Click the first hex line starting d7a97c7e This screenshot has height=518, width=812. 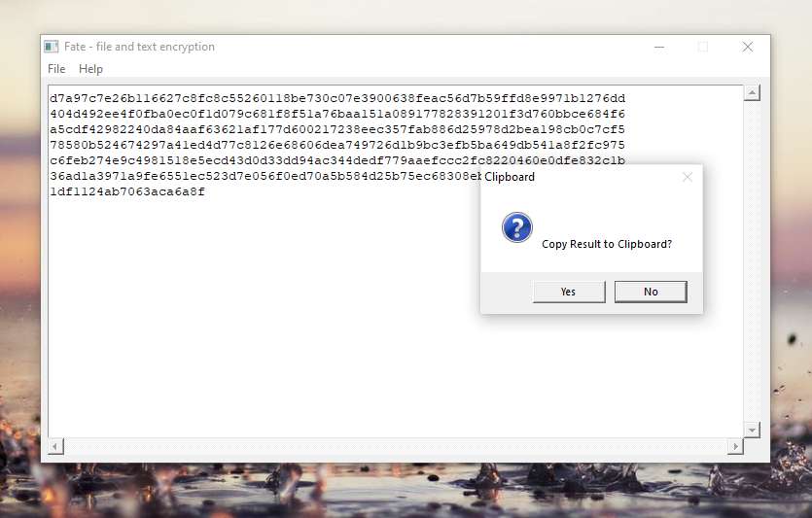[x=337, y=98]
